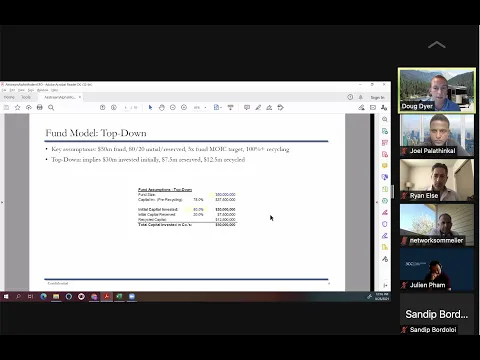This screenshot has width=480, height=360.
Task: Click the Zoom in plus icon
Action: point(184,107)
